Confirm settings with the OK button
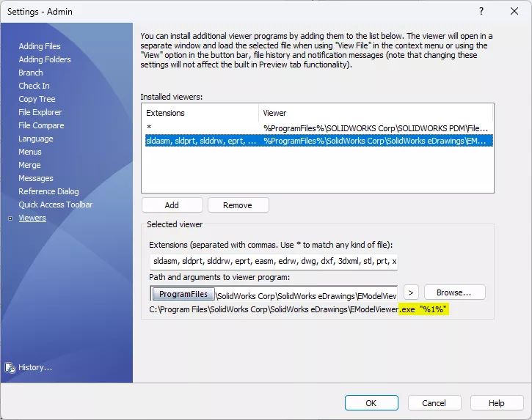 (371, 403)
